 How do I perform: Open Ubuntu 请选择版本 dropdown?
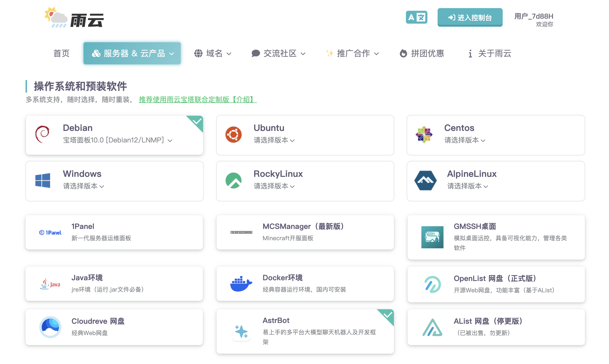(x=274, y=140)
